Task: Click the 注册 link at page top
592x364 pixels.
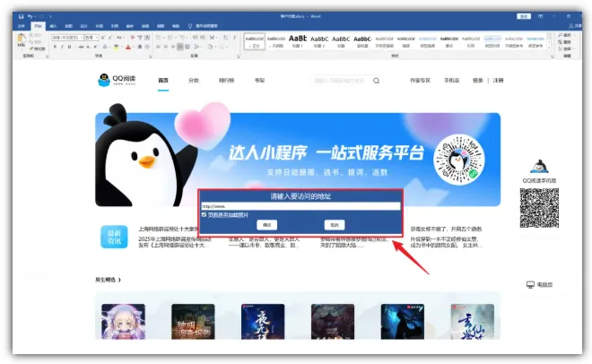Action: tap(498, 81)
